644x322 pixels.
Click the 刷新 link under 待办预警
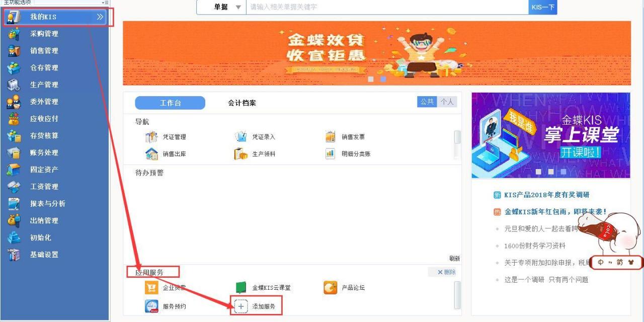[x=453, y=258]
